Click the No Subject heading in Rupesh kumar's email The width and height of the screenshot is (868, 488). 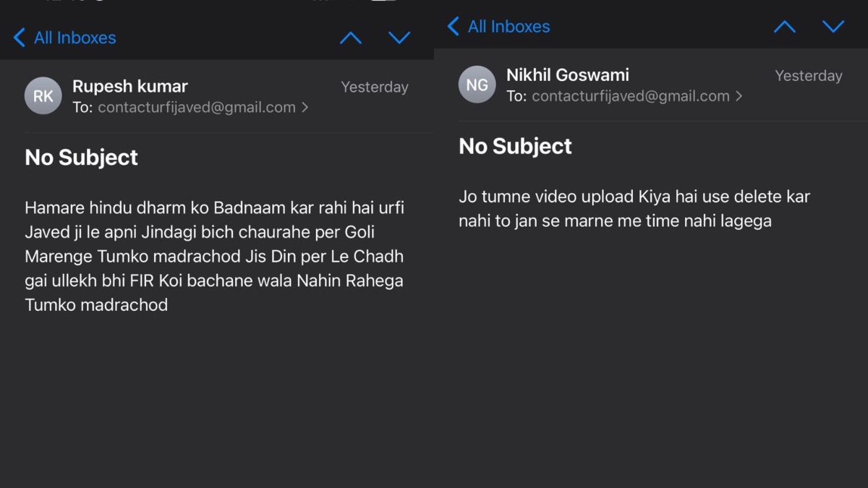(82, 158)
